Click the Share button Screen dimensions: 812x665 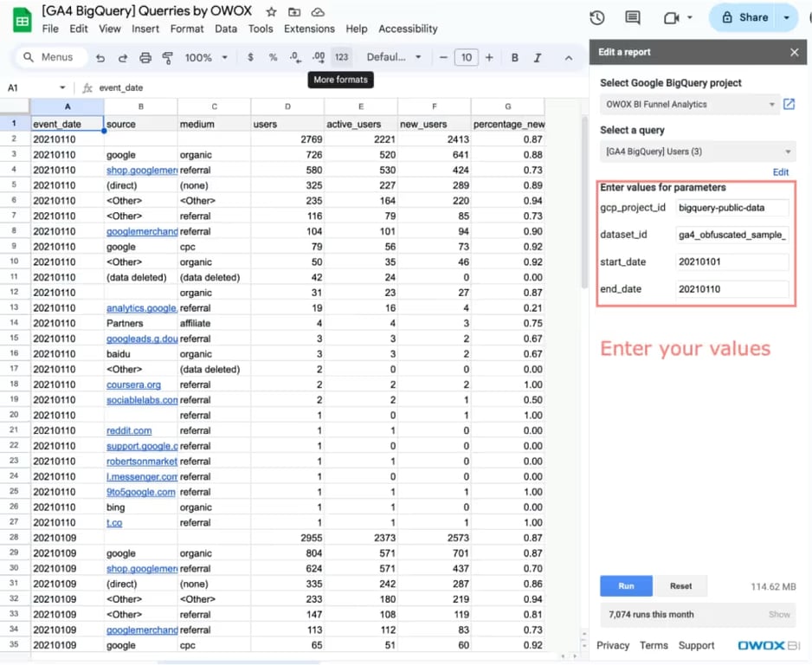(744, 17)
